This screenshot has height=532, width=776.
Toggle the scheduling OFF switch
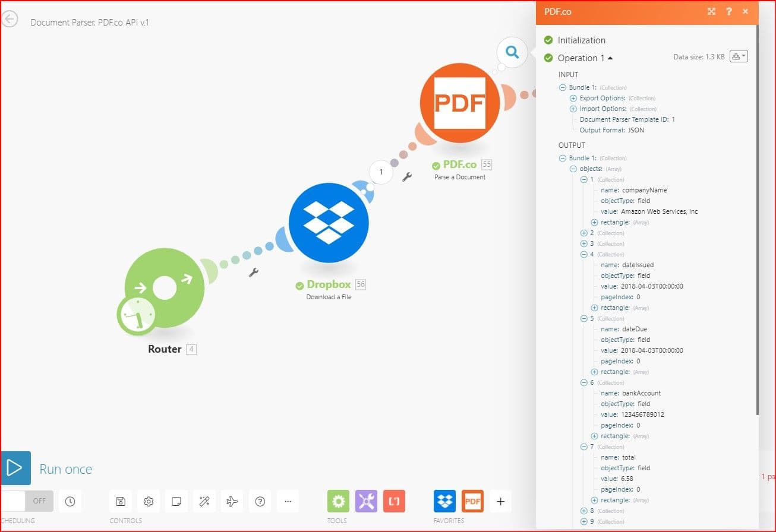(x=27, y=501)
